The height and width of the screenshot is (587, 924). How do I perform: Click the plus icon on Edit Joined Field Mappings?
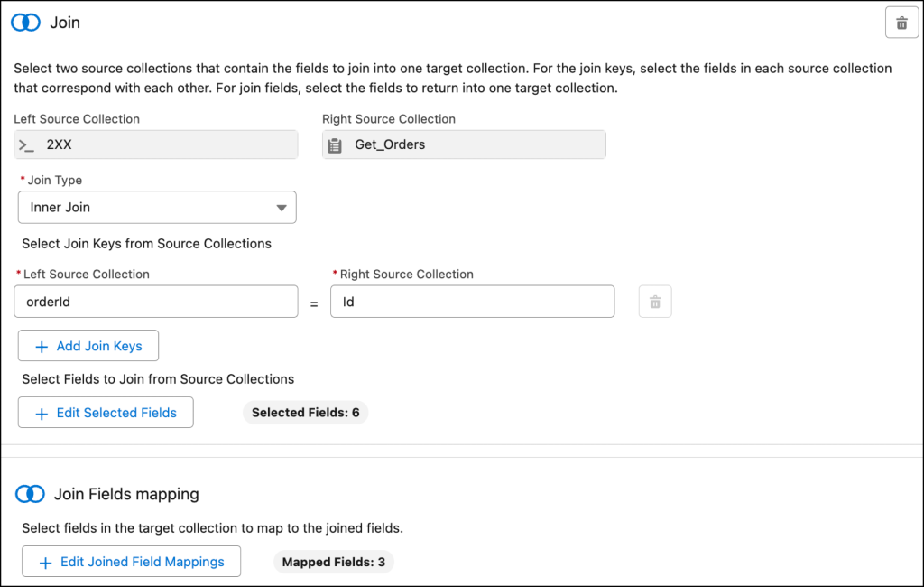pyautogui.click(x=44, y=562)
